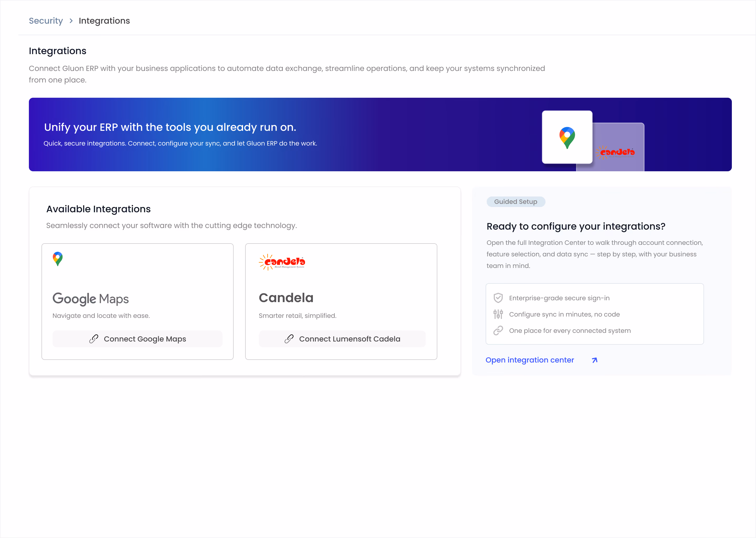The width and height of the screenshot is (756, 538).
Task: Click 'Enterprise-grade secure sign-in' text
Action: coord(559,298)
